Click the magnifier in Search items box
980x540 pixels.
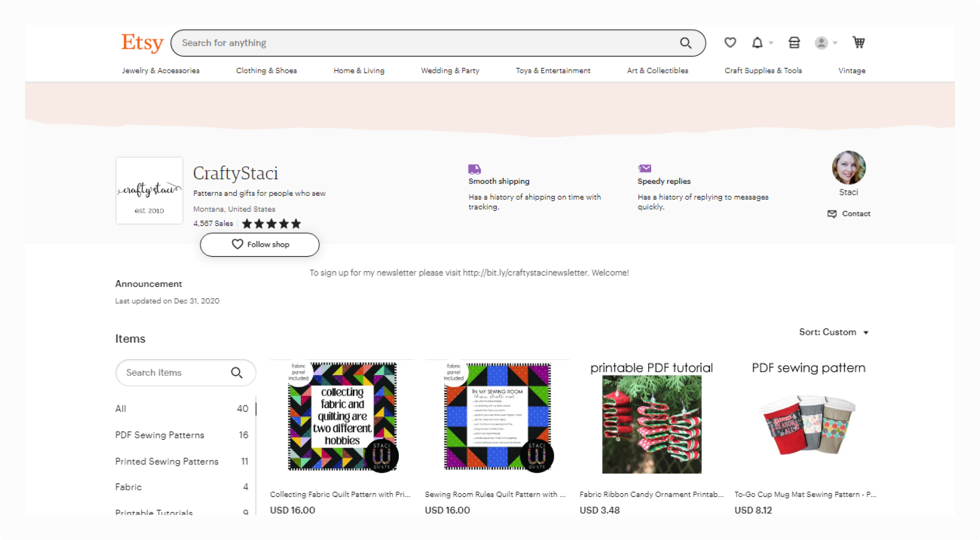tap(237, 373)
